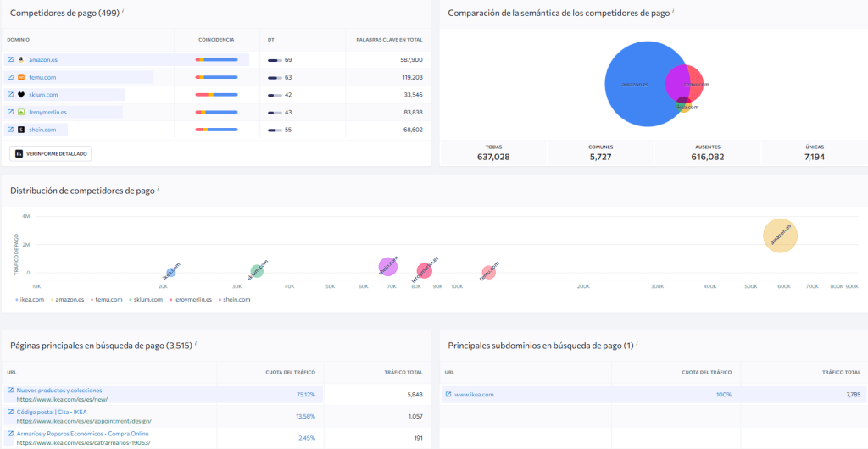Toggle amazon.es series in chart legend
This screenshot has height=449, width=868.
point(69,299)
